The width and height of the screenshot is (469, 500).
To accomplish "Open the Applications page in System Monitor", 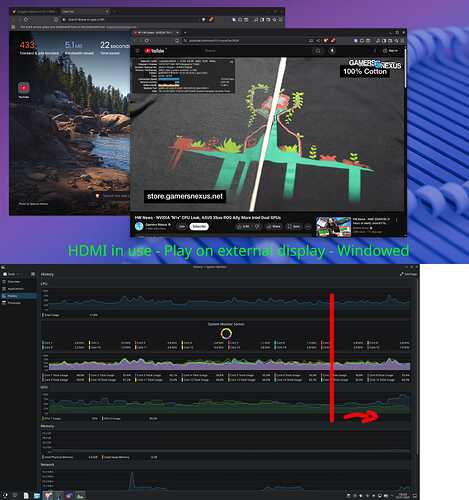I will (18, 289).
